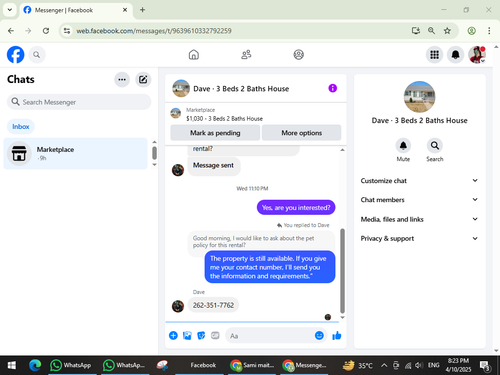The height and width of the screenshot is (375, 500).
Task: Open Chrome three-dot menu
Action: coord(489,31)
